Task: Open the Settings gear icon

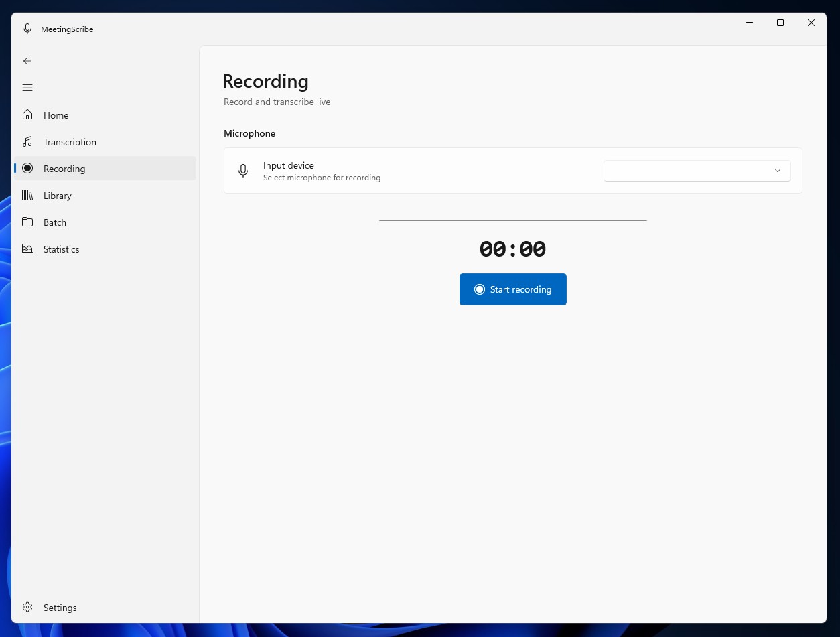Action: click(27, 607)
